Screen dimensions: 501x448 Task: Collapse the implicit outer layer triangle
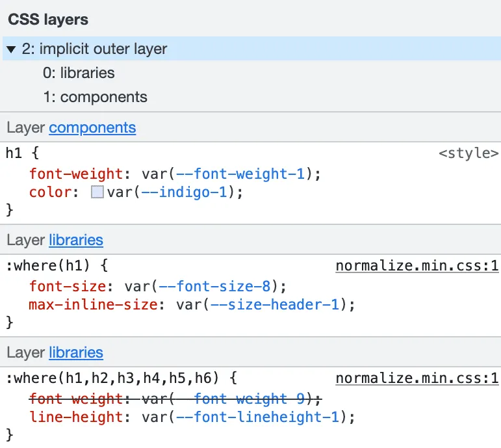click(11, 49)
